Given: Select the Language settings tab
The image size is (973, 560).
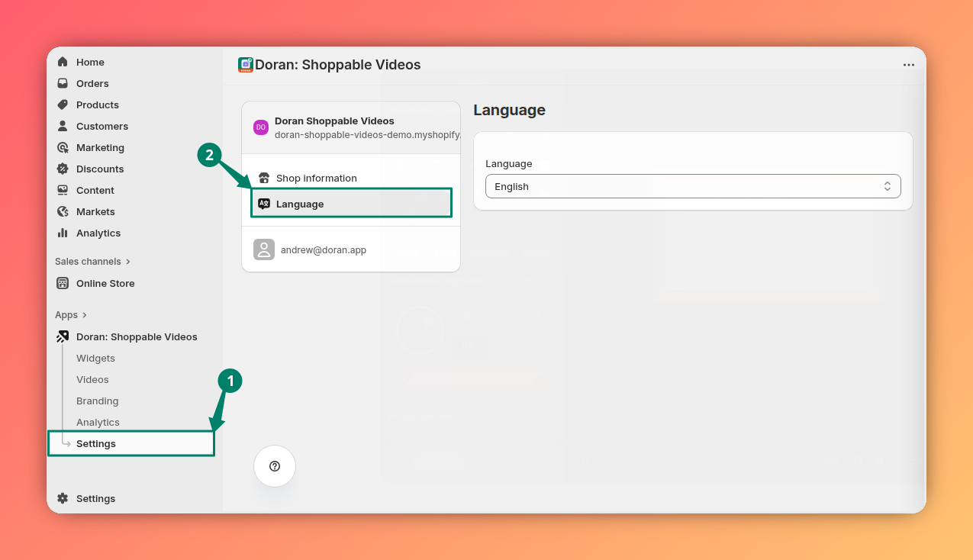Looking at the screenshot, I should pyautogui.click(x=351, y=204).
